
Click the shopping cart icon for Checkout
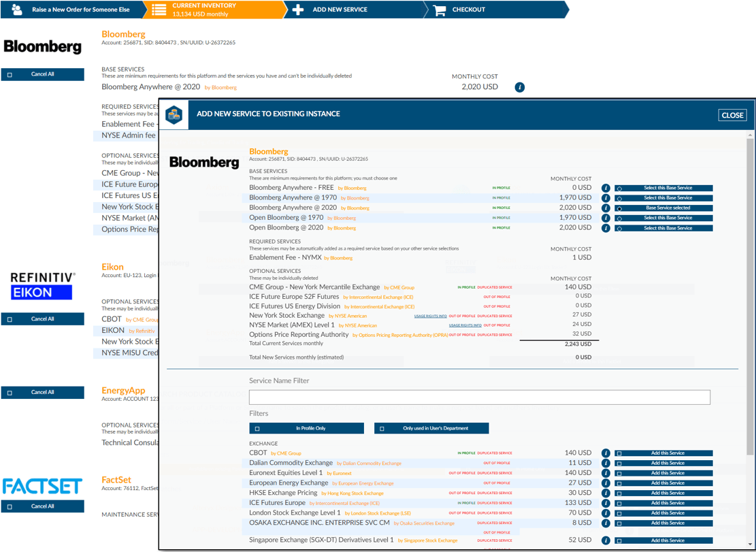point(439,10)
